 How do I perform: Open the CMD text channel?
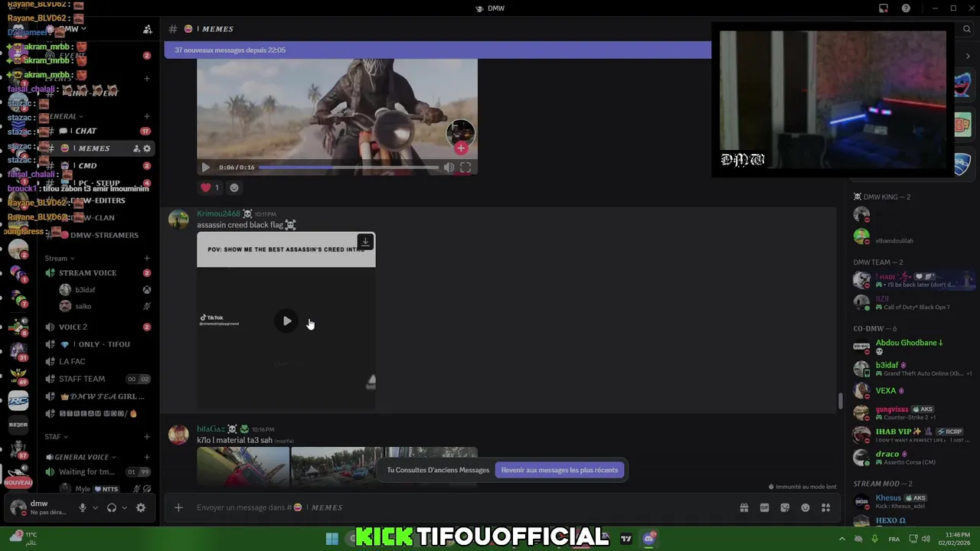click(x=98, y=166)
